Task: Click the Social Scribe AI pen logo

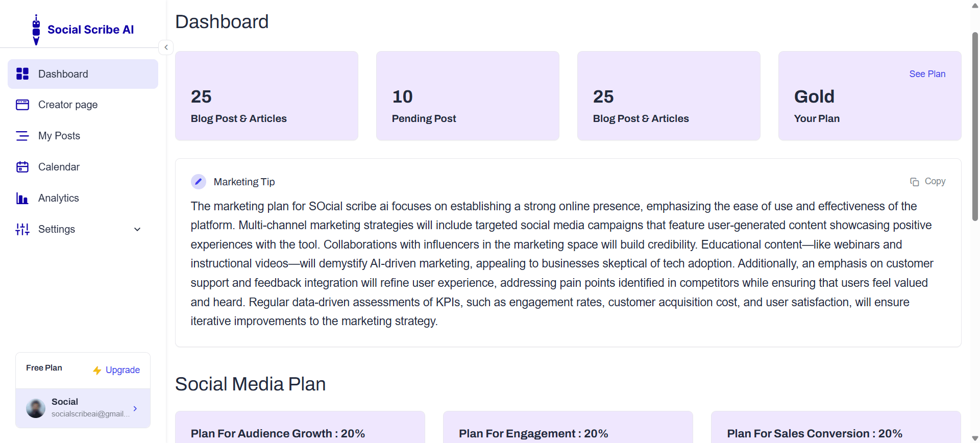Action: click(x=36, y=30)
